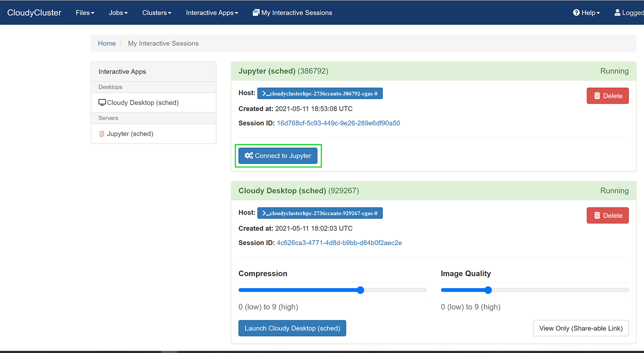Click the Desktops sidebar section label
Screen dimensions: 644x353
pyautogui.click(x=110, y=87)
